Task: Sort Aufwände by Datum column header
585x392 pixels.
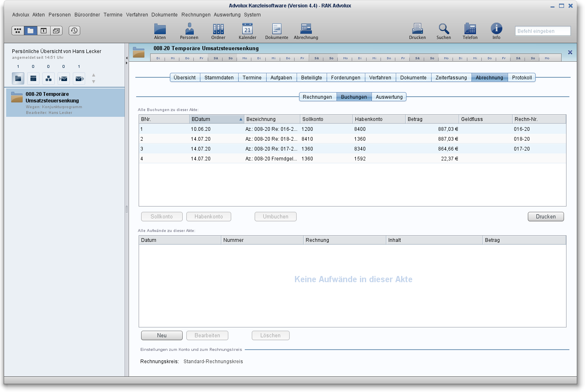Action: point(180,240)
